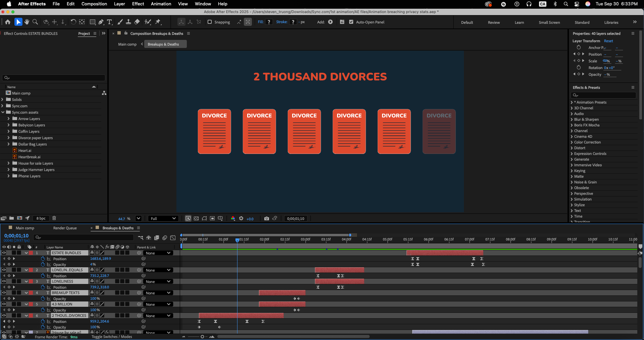Switch to Main comp timeline tab

click(x=25, y=228)
